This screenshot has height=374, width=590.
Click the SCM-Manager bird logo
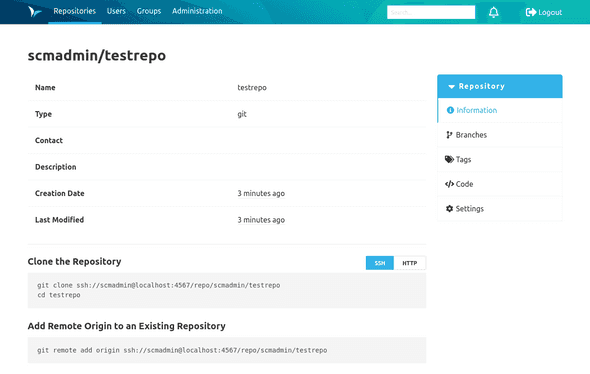click(x=35, y=12)
